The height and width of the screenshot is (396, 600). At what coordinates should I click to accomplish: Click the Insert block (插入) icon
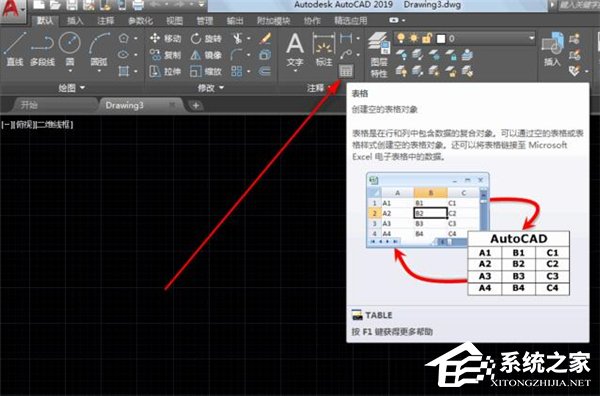click(x=553, y=50)
